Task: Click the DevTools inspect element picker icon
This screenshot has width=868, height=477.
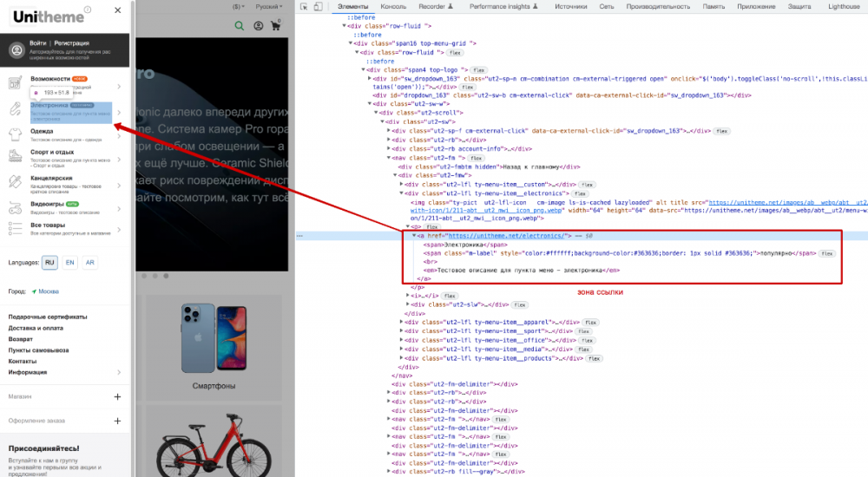Action: point(305,6)
